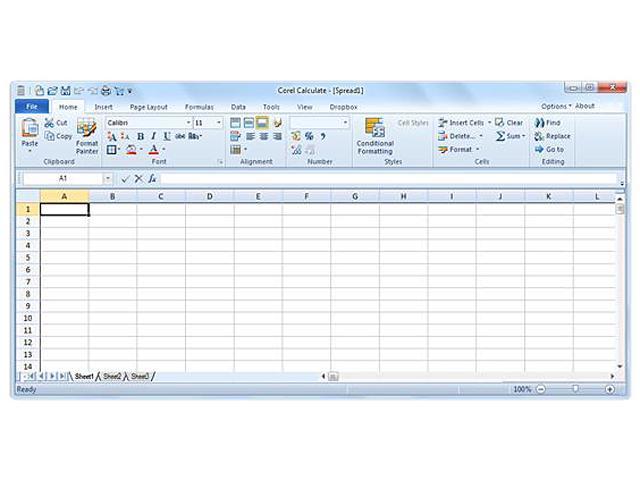The image size is (640, 480).
Task: Expand the font size dropdown
Action: (219, 123)
